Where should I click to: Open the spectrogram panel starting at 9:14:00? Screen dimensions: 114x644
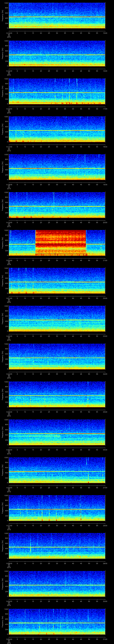57,16
